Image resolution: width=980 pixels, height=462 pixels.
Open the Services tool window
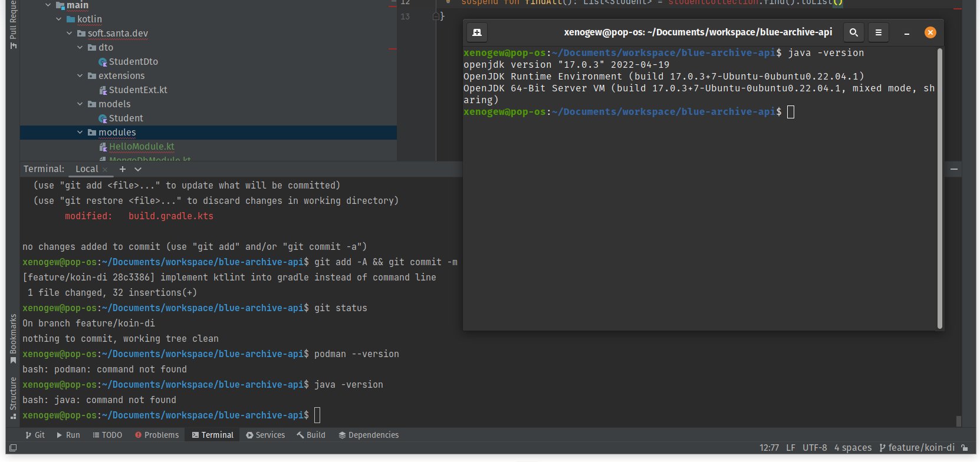(265, 435)
